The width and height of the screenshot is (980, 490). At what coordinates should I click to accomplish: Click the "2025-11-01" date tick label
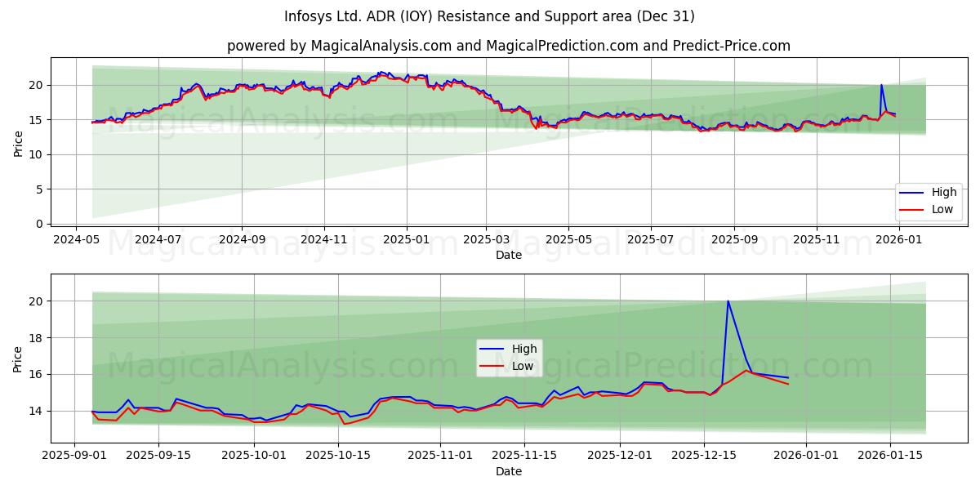pyautogui.click(x=439, y=457)
